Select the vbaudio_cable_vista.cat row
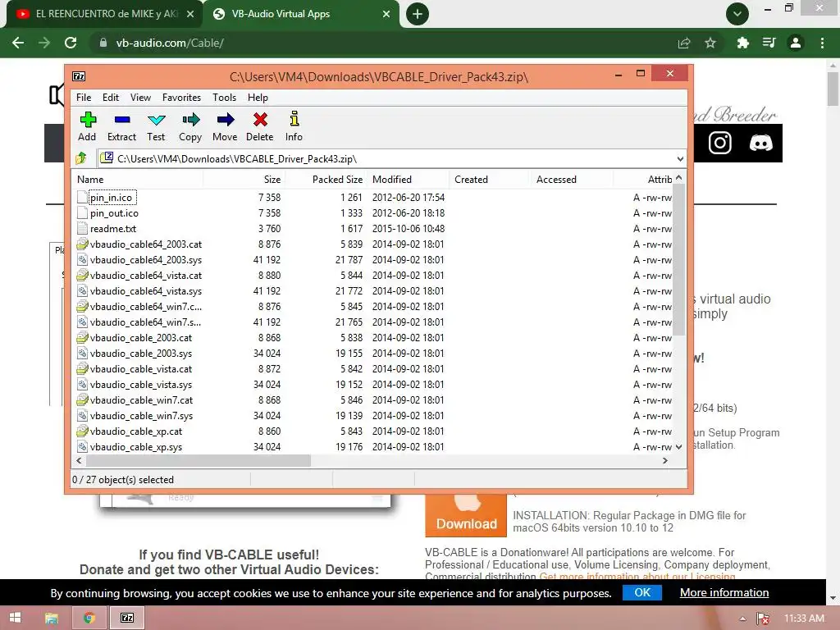The height and width of the screenshot is (630, 840). tap(372, 369)
